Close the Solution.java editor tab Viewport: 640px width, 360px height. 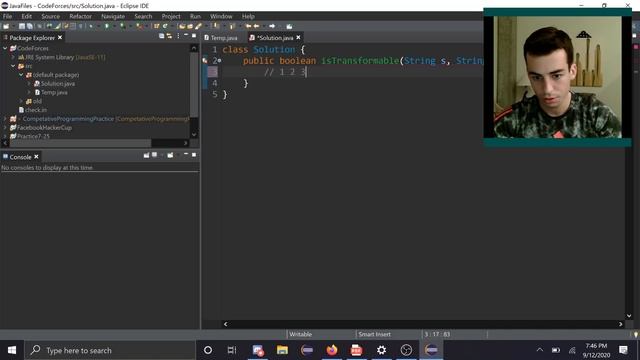pyautogui.click(x=298, y=37)
